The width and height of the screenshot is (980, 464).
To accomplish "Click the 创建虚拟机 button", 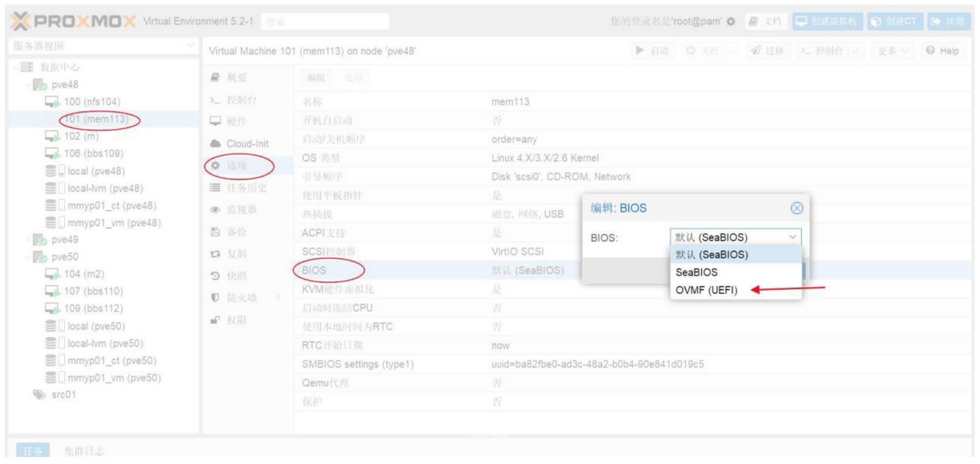I will tap(827, 22).
